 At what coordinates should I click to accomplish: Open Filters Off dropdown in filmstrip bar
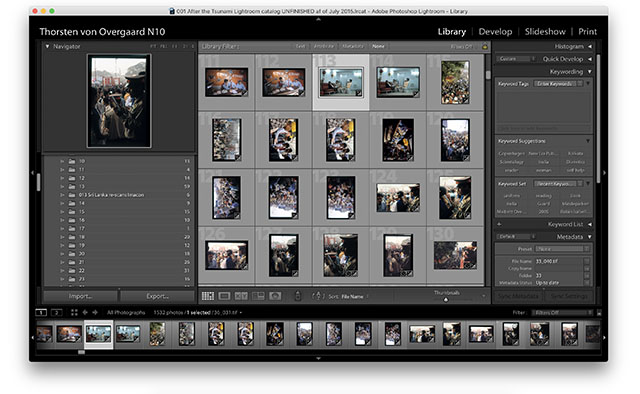tap(562, 313)
